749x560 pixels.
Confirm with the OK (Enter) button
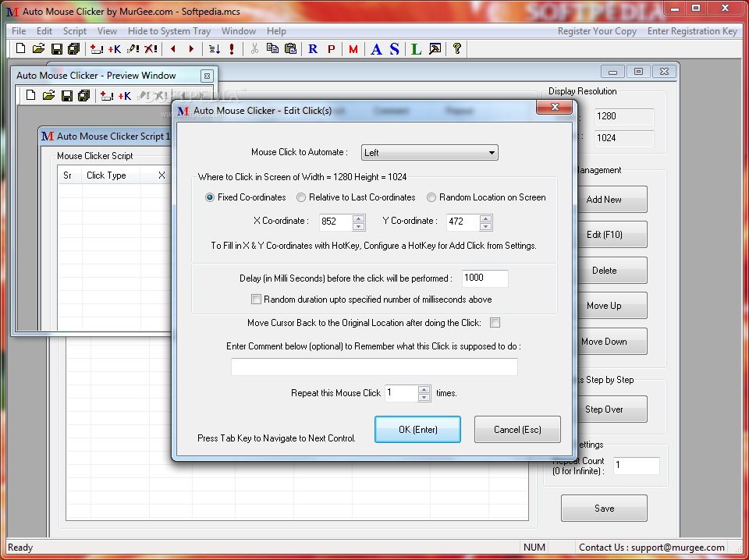click(x=417, y=429)
